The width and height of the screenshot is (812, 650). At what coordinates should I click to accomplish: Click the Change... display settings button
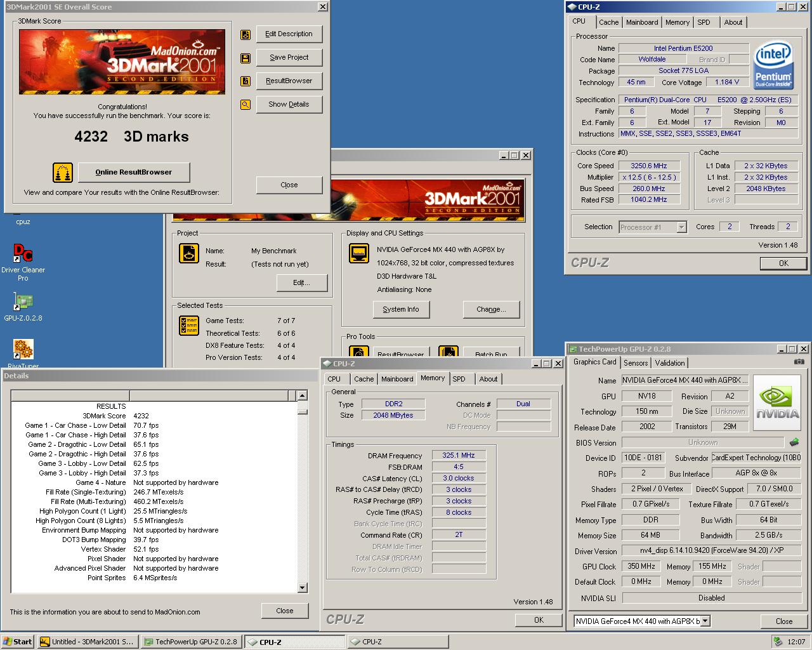[492, 310]
